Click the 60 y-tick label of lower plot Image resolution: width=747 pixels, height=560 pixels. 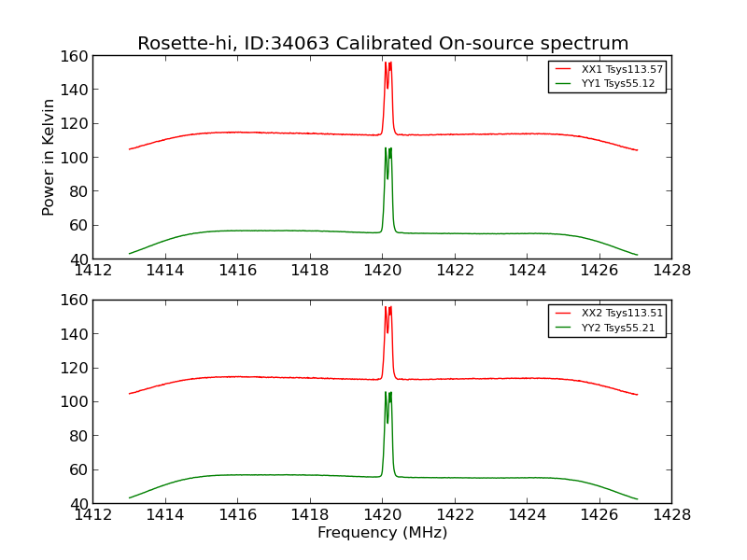click(78, 470)
